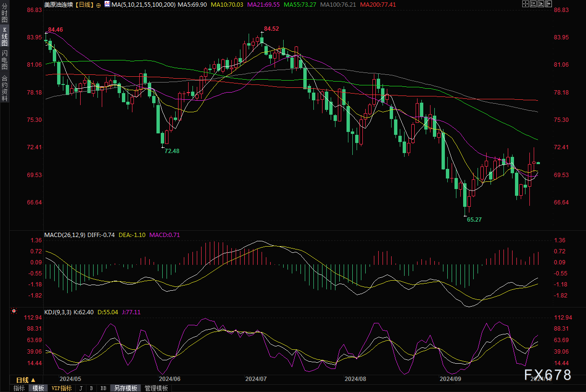This screenshot has height=392, width=586.
Task: Click the 管理模板 button
Action: pos(156,388)
